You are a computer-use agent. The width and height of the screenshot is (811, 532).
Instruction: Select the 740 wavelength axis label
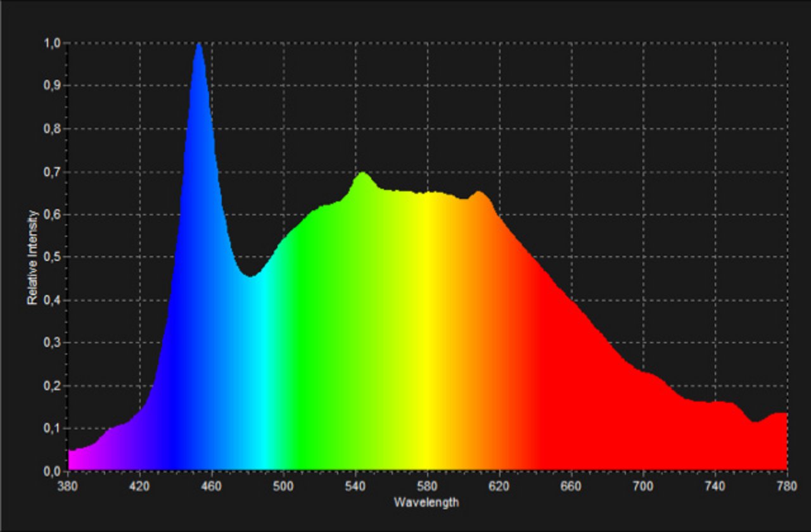click(715, 486)
